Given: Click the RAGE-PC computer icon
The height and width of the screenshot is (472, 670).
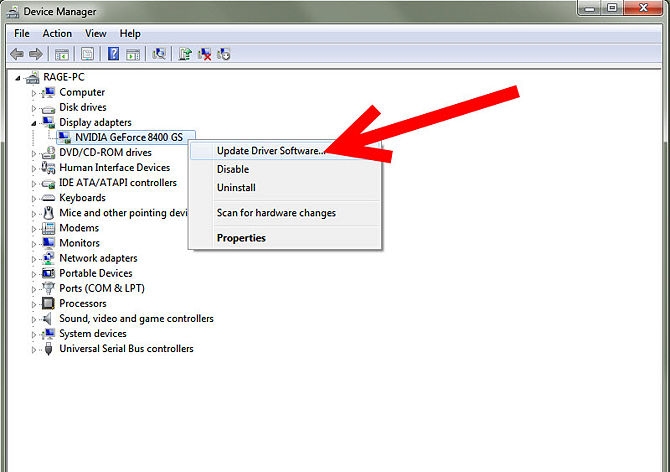Looking at the screenshot, I should click(x=32, y=77).
